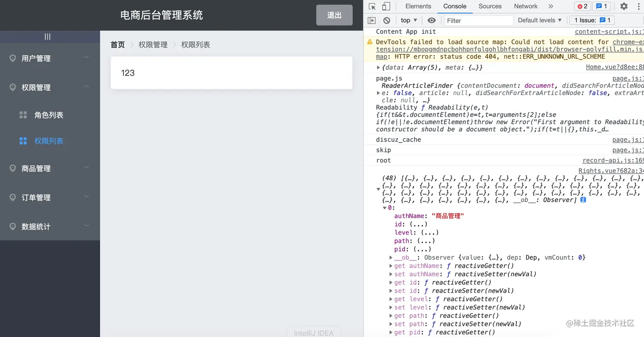This screenshot has width=644, height=337.
Task: Click the 123 card text
Action: click(x=128, y=73)
